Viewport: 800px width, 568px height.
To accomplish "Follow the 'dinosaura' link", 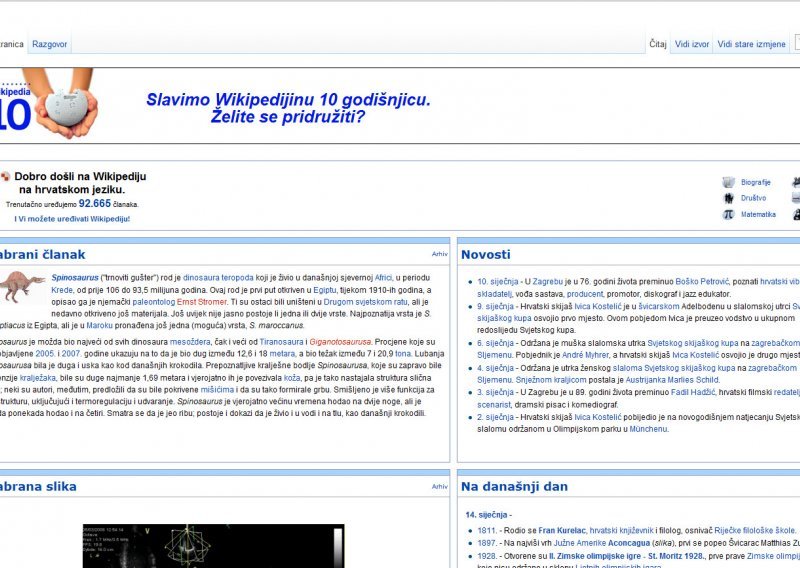I will pyautogui.click(x=199, y=278).
